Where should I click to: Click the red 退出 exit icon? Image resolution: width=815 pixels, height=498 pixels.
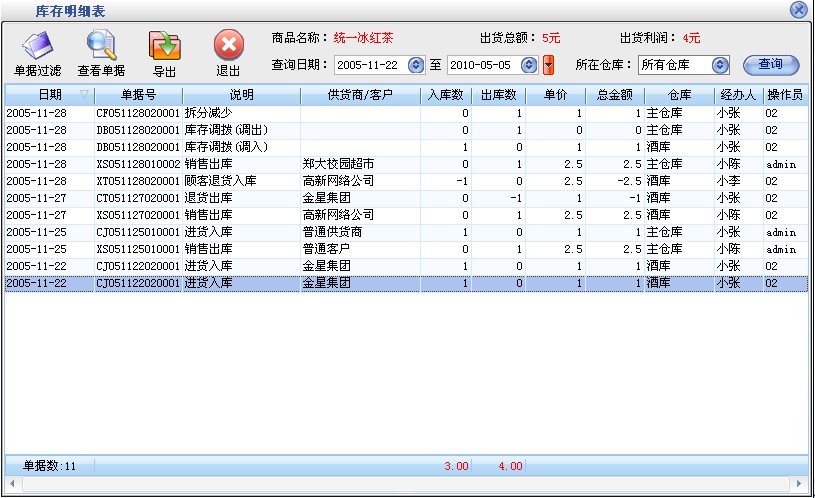tap(228, 46)
